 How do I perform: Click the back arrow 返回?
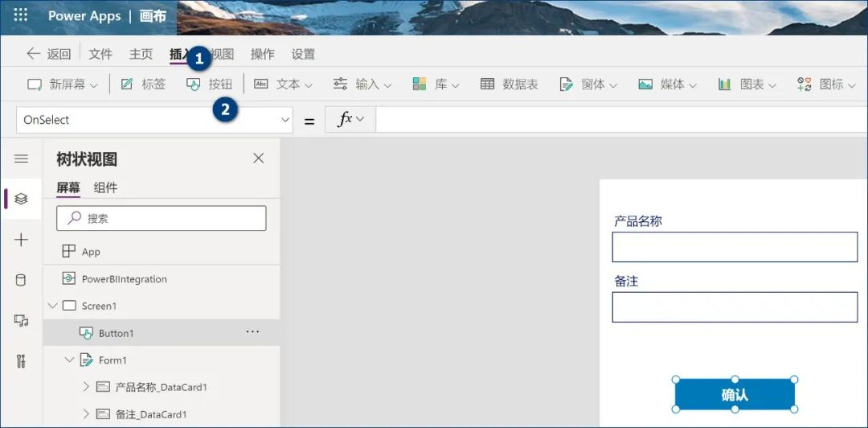click(x=49, y=54)
